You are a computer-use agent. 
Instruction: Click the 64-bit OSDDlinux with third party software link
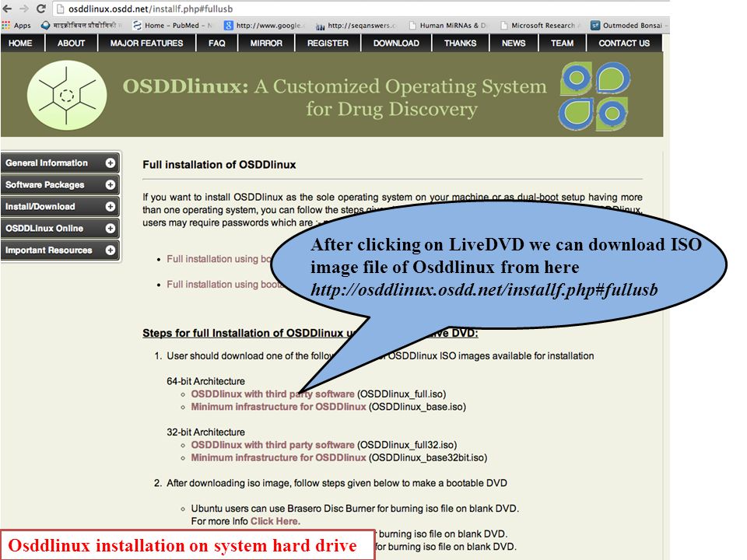[x=272, y=394]
